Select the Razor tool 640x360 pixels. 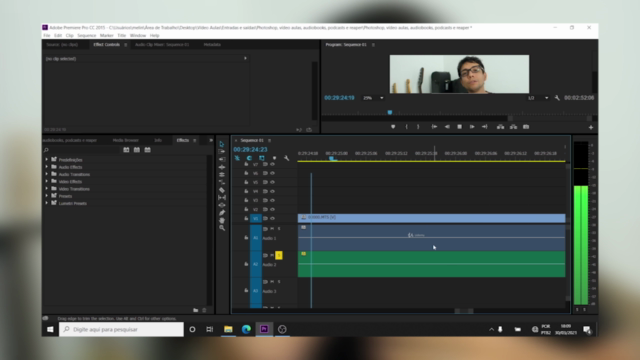tap(222, 190)
